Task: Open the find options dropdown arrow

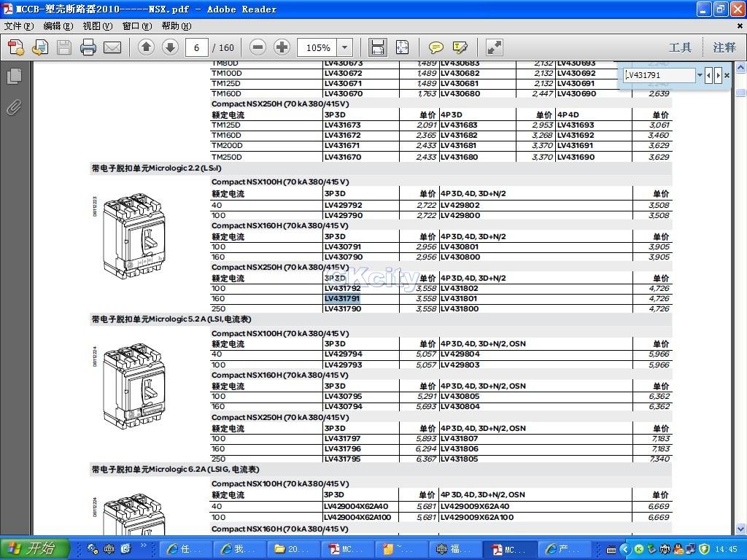Action: [x=700, y=75]
